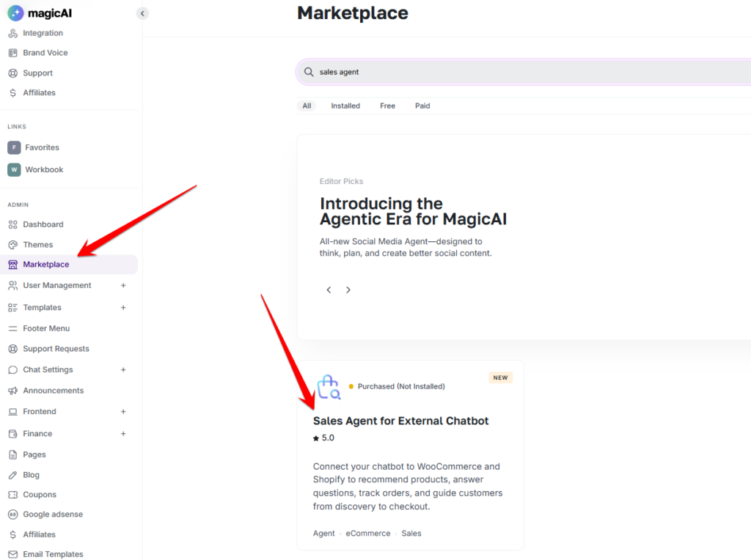751x560 pixels.
Task: Show the Paid extensions tab
Action: [422, 106]
